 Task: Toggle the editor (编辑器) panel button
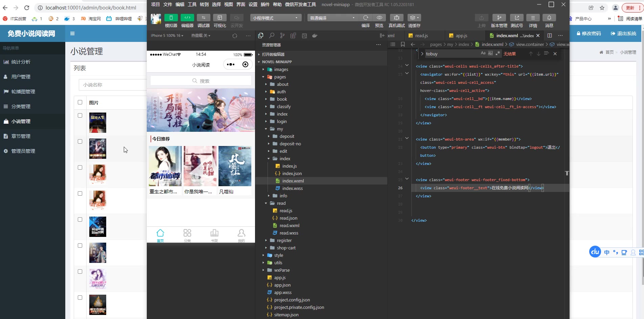click(187, 18)
